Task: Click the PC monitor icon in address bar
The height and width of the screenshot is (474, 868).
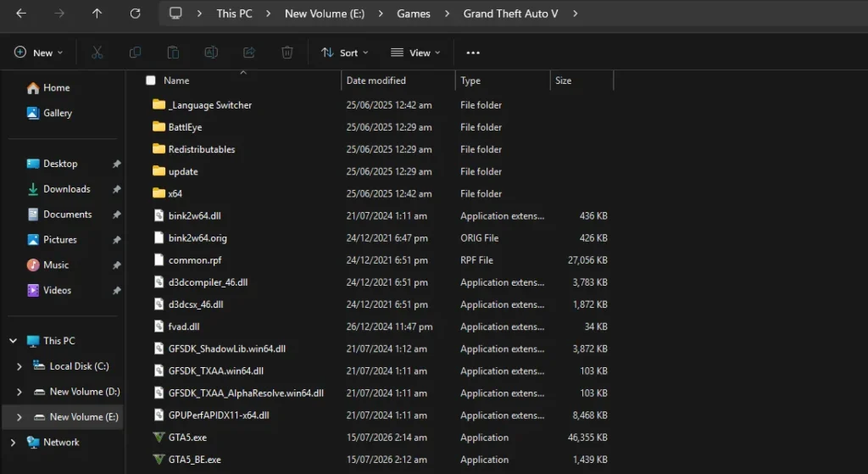Action: pos(175,14)
